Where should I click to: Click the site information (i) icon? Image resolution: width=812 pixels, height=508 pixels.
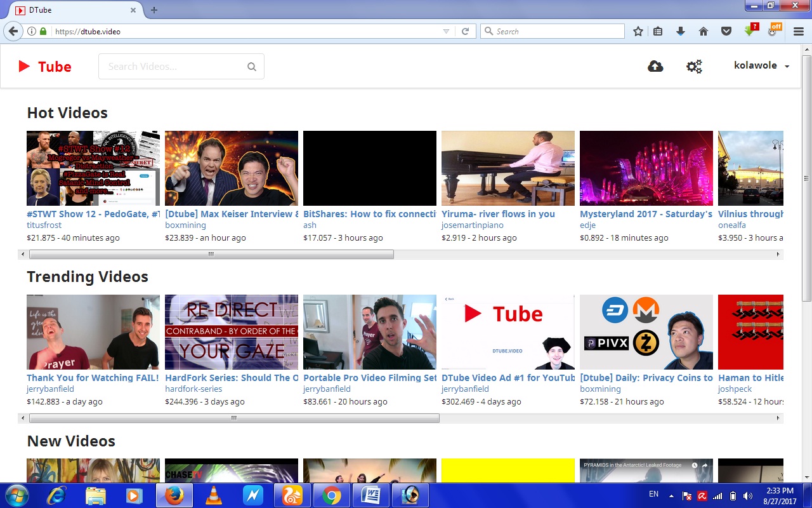pyautogui.click(x=31, y=31)
